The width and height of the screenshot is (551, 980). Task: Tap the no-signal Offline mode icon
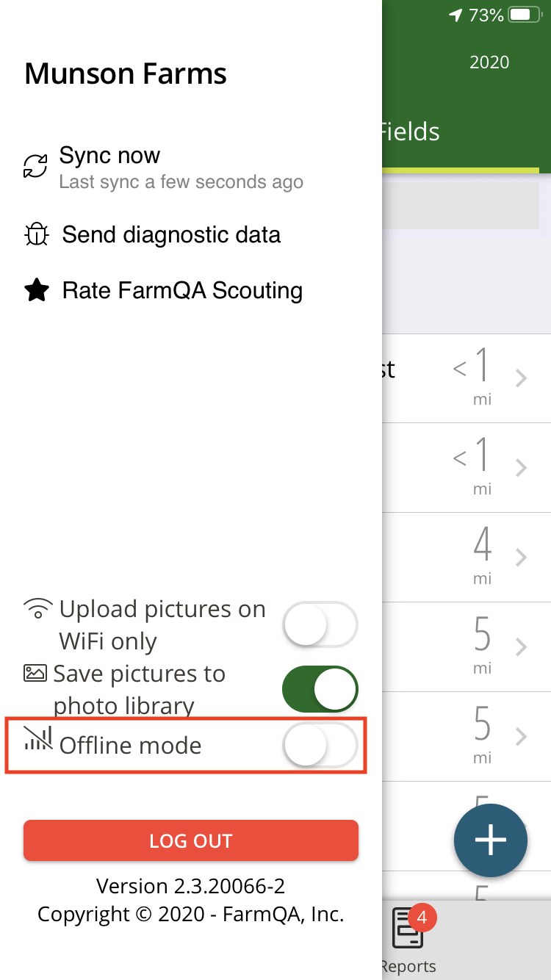[x=38, y=738]
